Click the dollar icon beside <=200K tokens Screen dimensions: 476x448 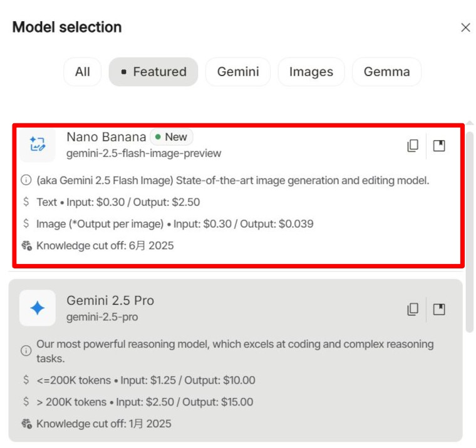point(26,379)
